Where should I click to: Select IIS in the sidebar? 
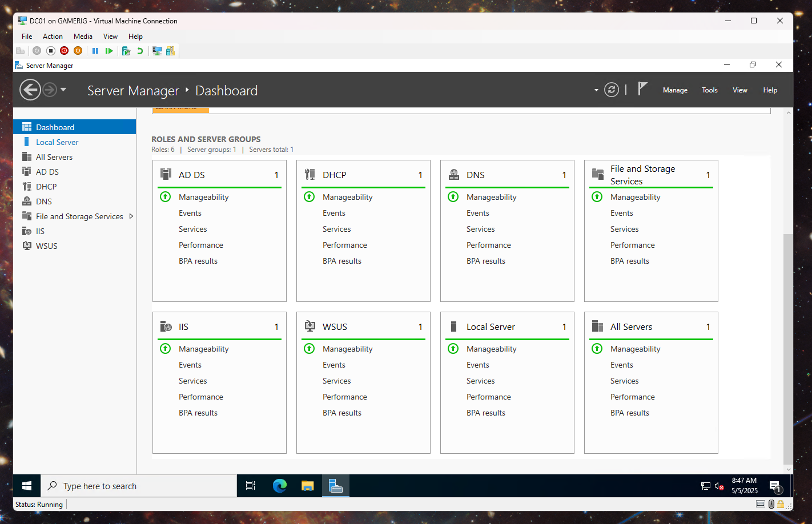(x=74, y=231)
